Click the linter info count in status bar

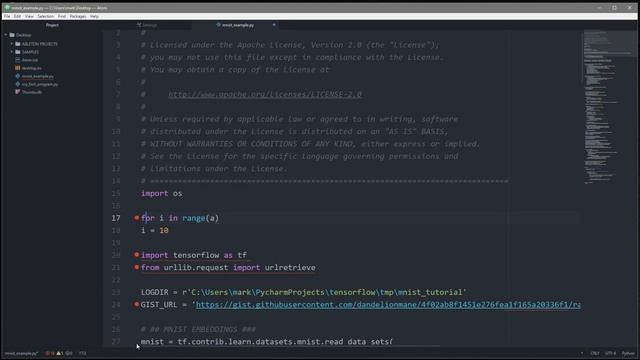[69, 353]
